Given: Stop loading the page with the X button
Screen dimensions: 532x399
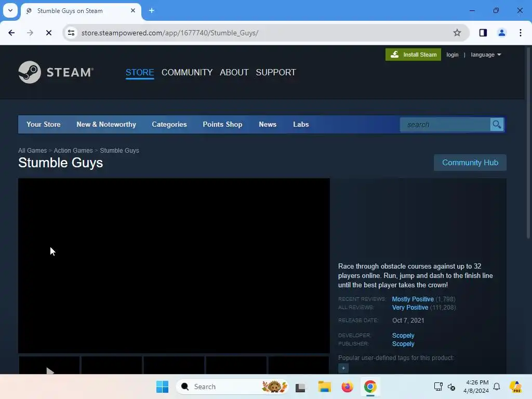Looking at the screenshot, I should [x=48, y=33].
